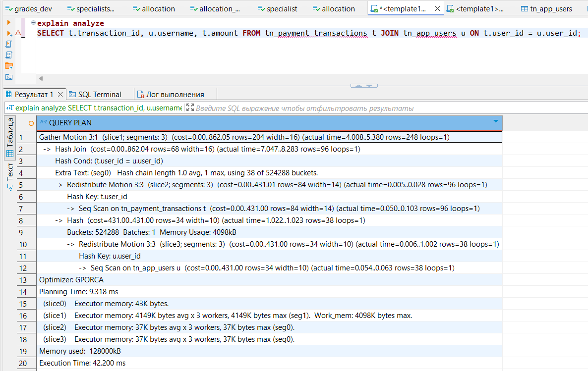Open the SQL console icon in the left toolbar

coord(9,77)
